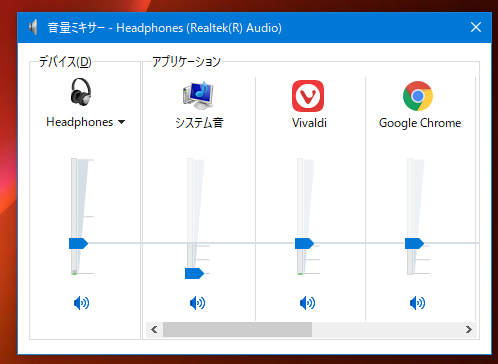Click the Headphones volume slider thumb

[78, 243]
